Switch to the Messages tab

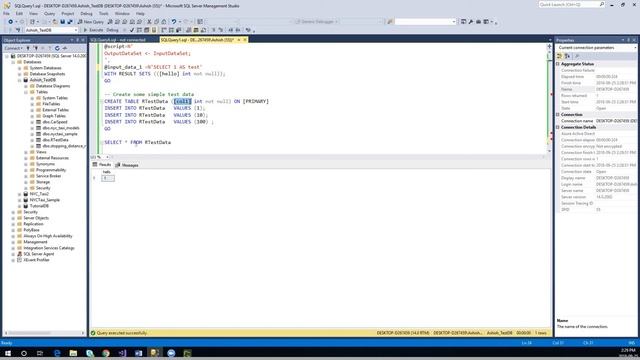coord(127,165)
